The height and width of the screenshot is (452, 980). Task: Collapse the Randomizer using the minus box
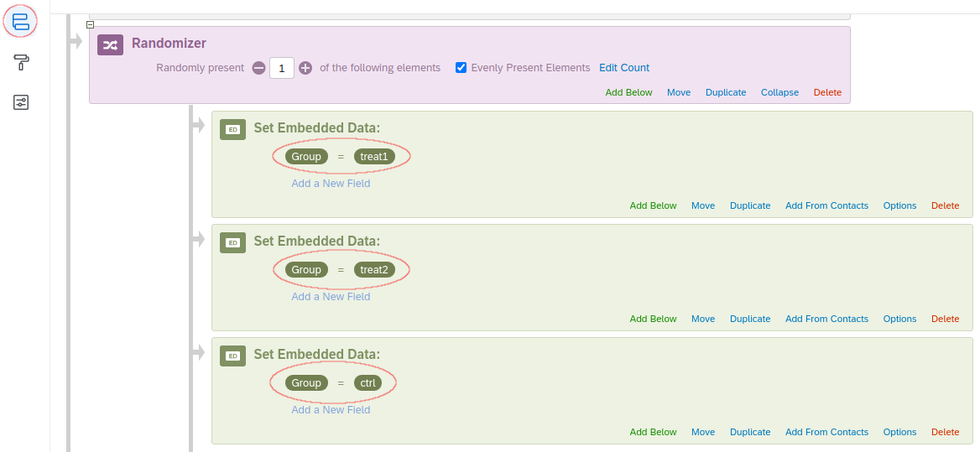(91, 24)
